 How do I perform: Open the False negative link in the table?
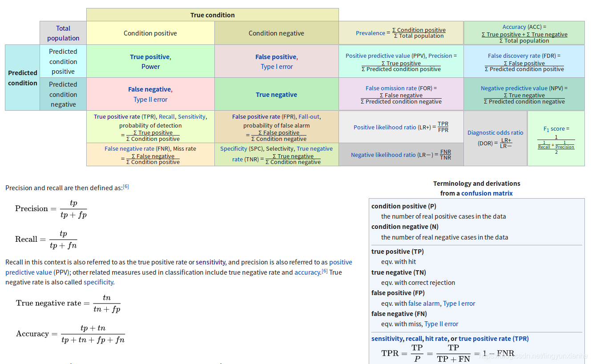[149, 89]
